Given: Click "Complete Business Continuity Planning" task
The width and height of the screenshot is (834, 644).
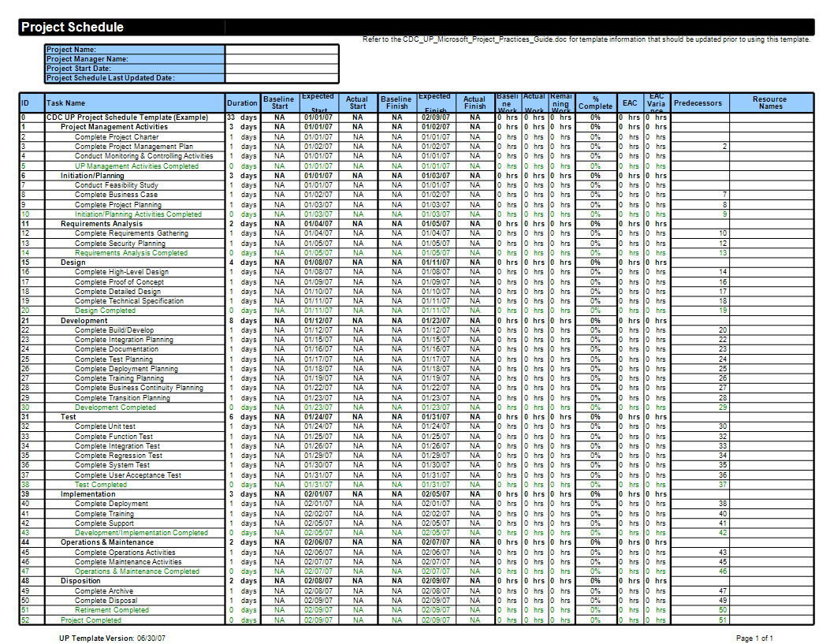Looking at the screenshot, I should pos(139,388).
